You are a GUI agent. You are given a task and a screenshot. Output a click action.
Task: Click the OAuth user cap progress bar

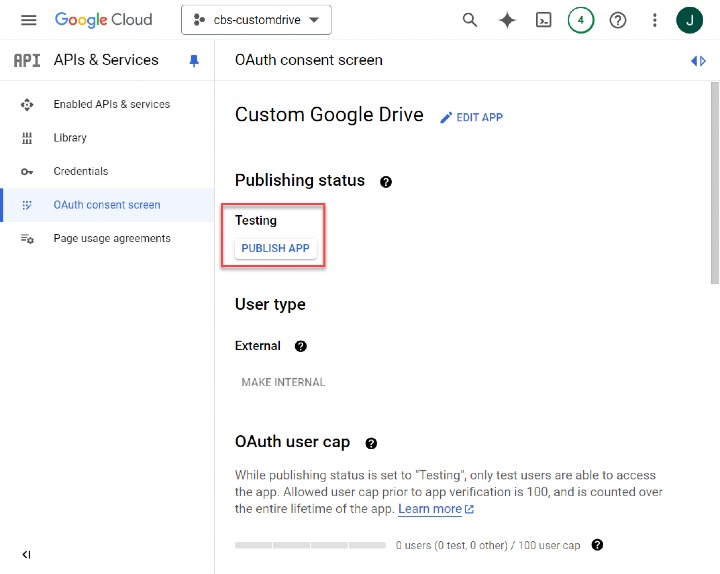pos(310,545)
